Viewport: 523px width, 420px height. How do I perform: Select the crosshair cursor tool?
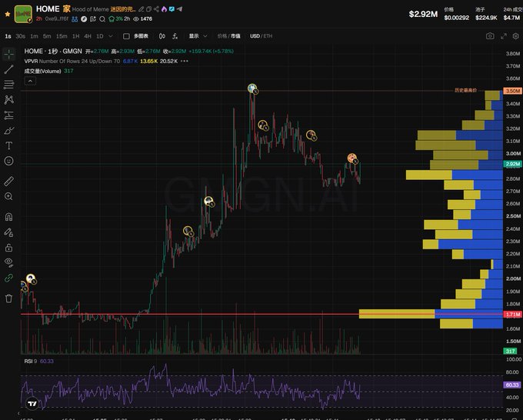point(9,54)
